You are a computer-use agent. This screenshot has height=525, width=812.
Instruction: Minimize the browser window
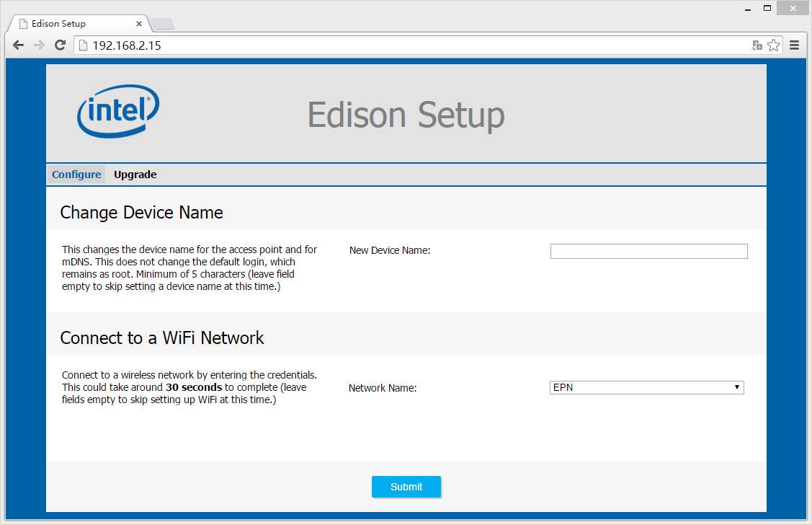[748, 8]
